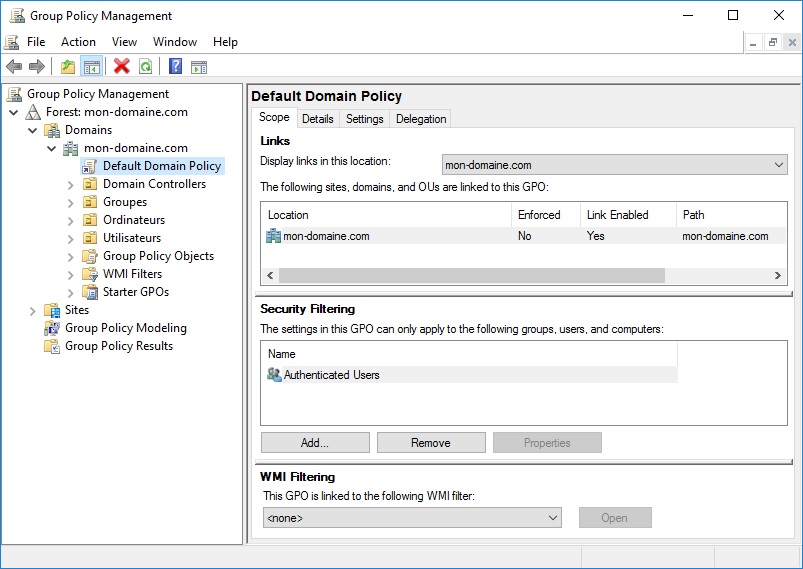
Task: Toggle the Show/Hide Action Pane icon
Action: [199, 67]
